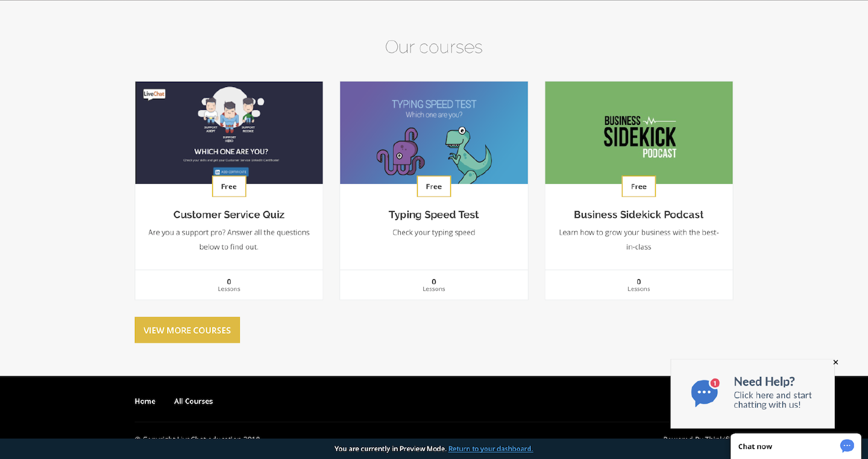
Task: Click the Customer Service Quiz title
Action: coord(229,215)
